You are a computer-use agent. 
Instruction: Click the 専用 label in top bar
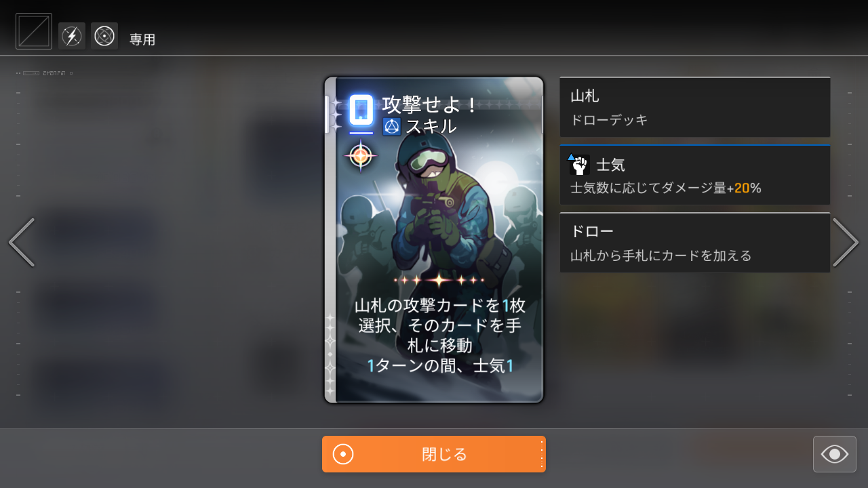pyautogui.click(x=142, y=40)
